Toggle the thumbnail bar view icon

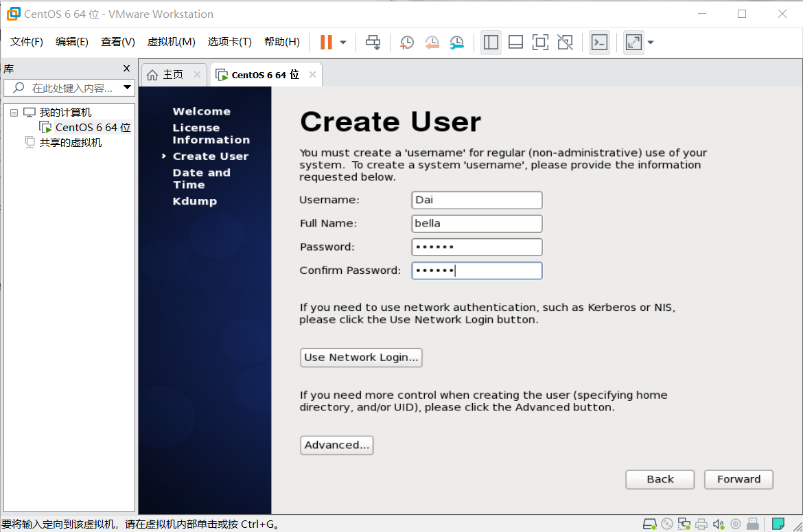point(515,42)
